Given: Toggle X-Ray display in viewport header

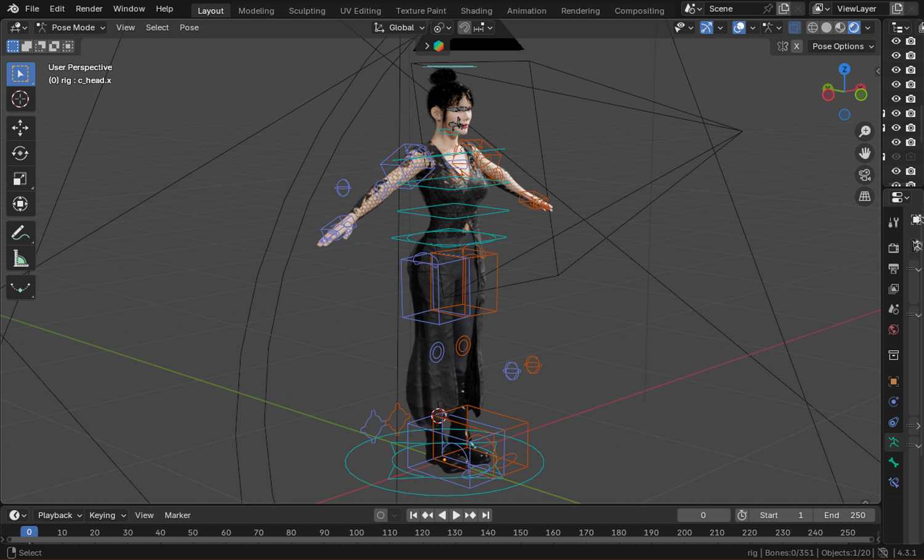Looking at the screenshot, I should click(795, 28).
